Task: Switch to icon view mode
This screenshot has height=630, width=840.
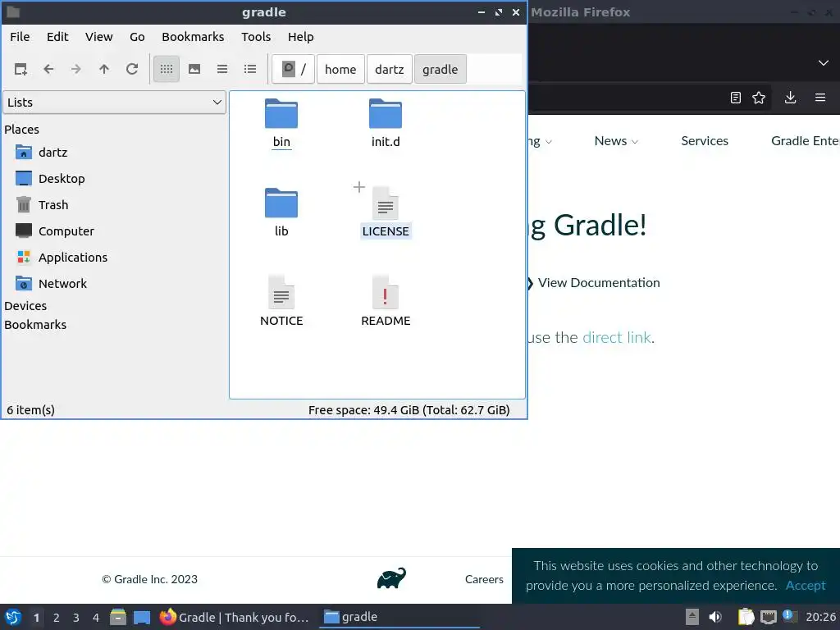Action: 167,69
